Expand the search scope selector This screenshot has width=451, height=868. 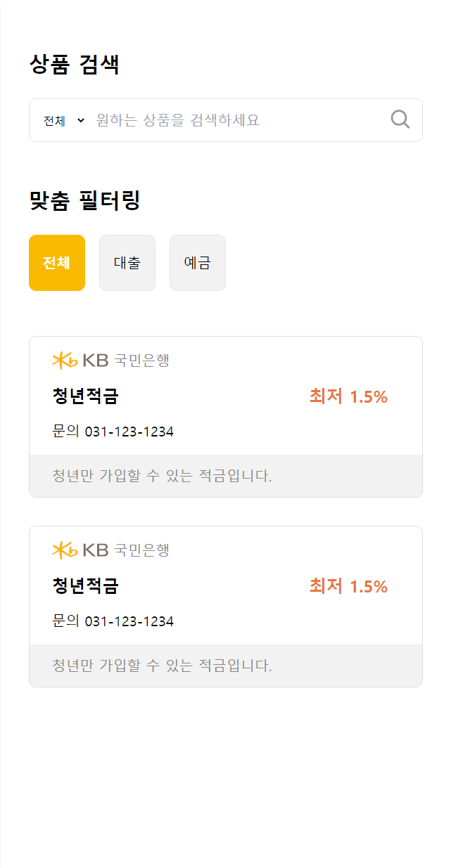coord(63,119)
